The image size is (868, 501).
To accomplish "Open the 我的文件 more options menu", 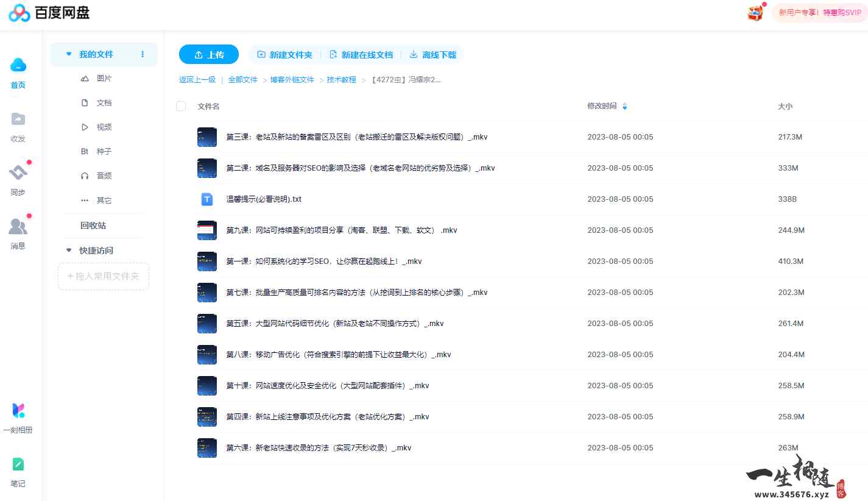I will (x=142, y=54).
